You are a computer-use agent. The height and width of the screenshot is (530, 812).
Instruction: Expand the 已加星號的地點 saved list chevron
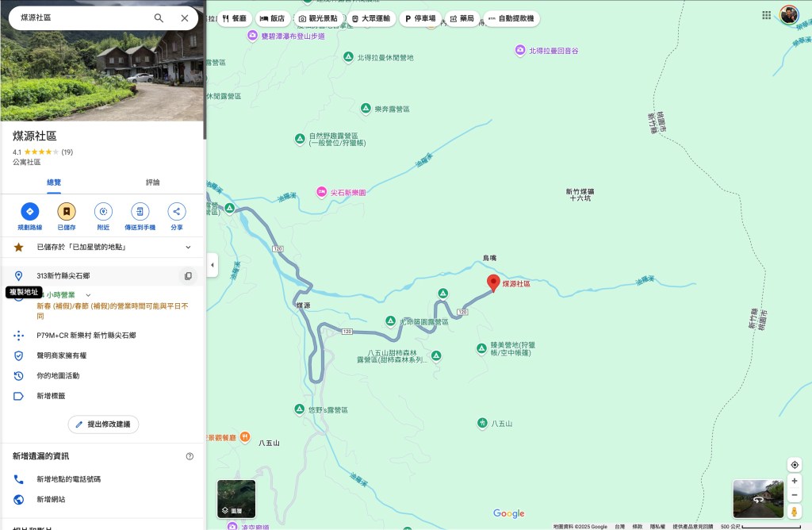[188, 248]
